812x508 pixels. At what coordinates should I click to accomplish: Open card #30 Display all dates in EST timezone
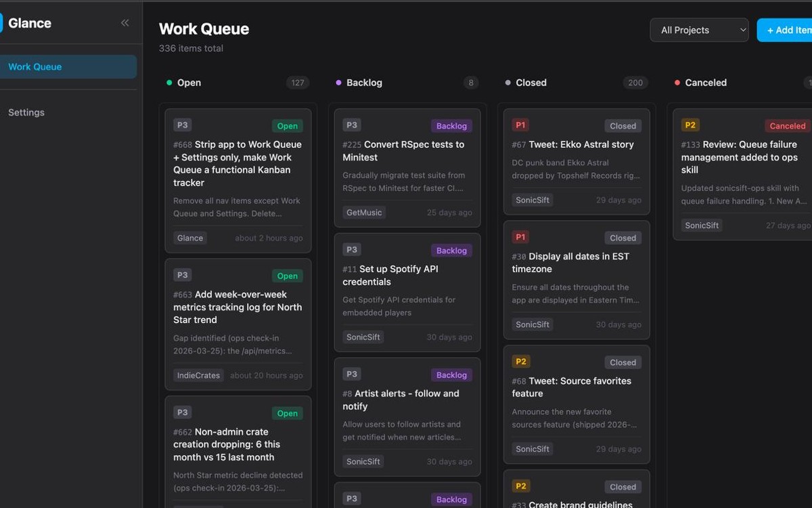click(577, 263)
